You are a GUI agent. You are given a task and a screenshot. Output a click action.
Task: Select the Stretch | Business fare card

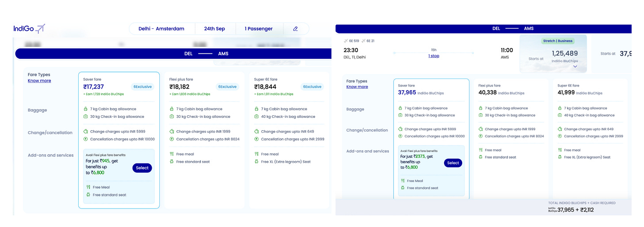coord(553,54)
